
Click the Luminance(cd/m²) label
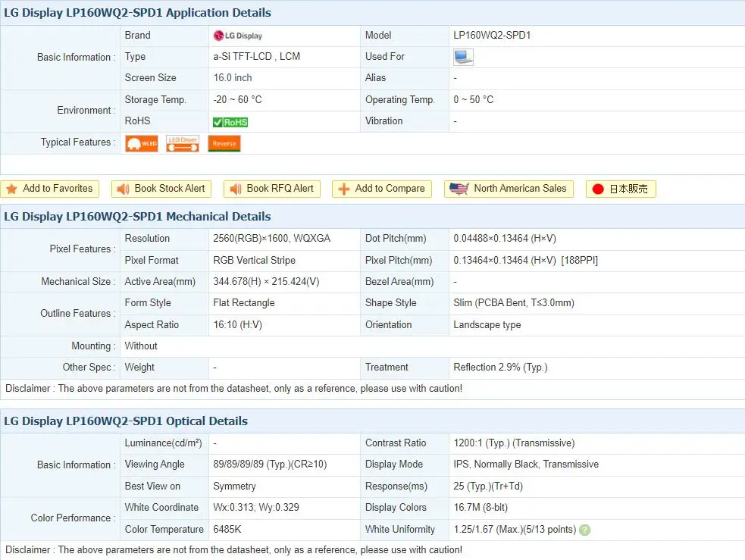coord(163,443)
